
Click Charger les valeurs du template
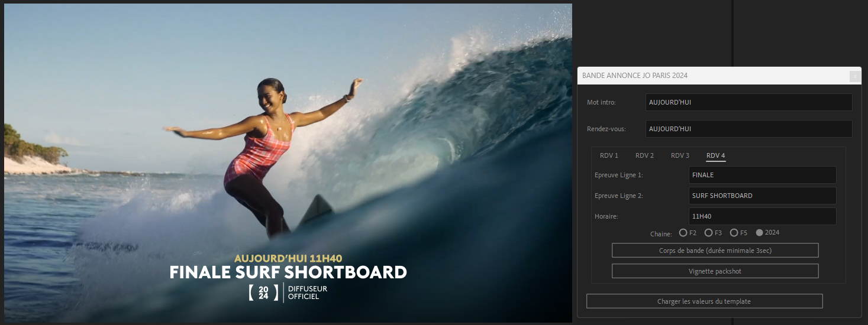click(704, 301)
